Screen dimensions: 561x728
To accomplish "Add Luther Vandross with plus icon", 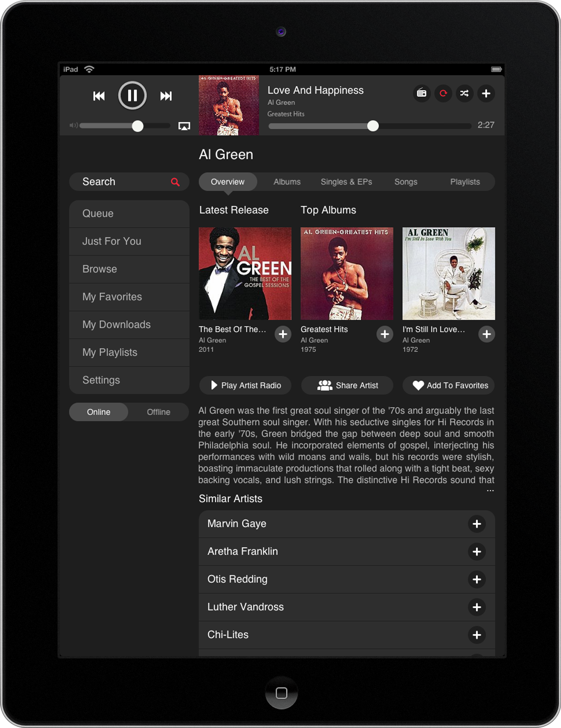I will [477, 607].
